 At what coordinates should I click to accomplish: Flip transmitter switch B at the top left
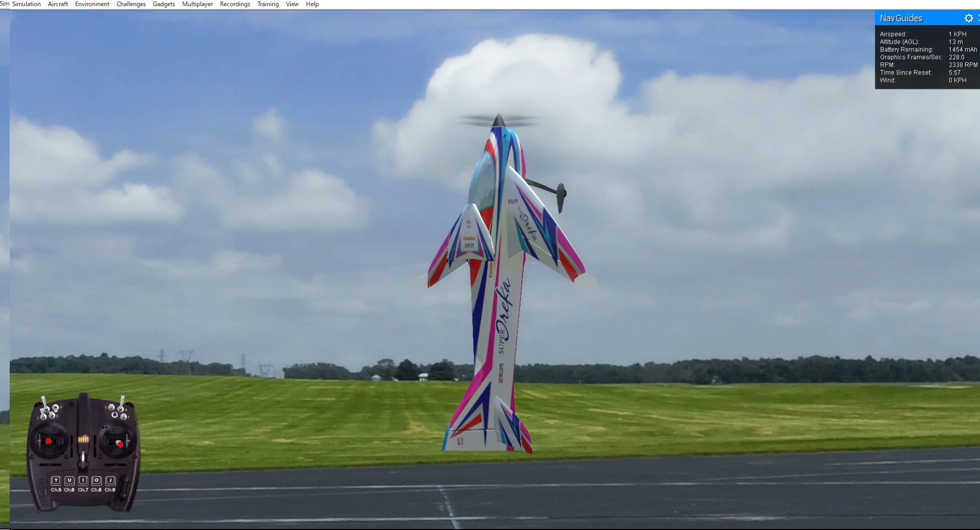[x=56, y=407]
